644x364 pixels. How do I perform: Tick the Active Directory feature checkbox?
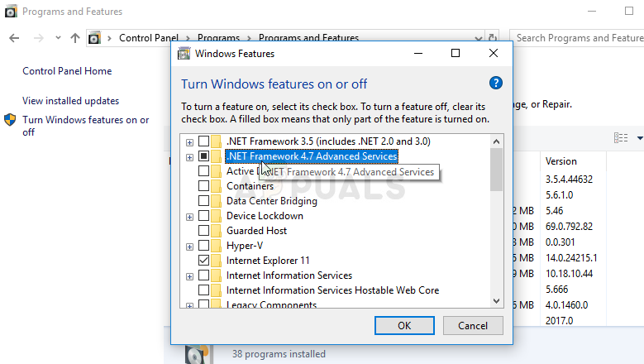click(203, 171)
